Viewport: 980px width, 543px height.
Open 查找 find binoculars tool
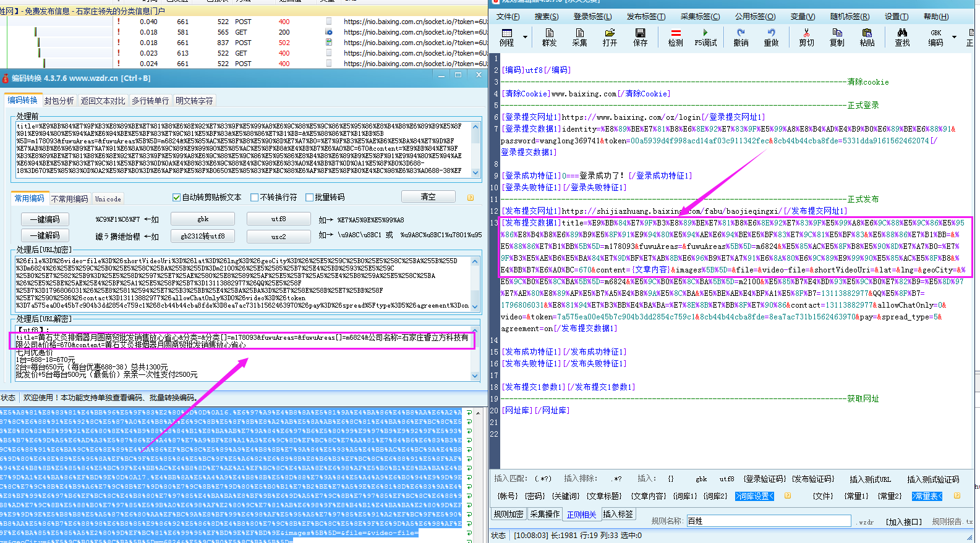click(902, 37)
